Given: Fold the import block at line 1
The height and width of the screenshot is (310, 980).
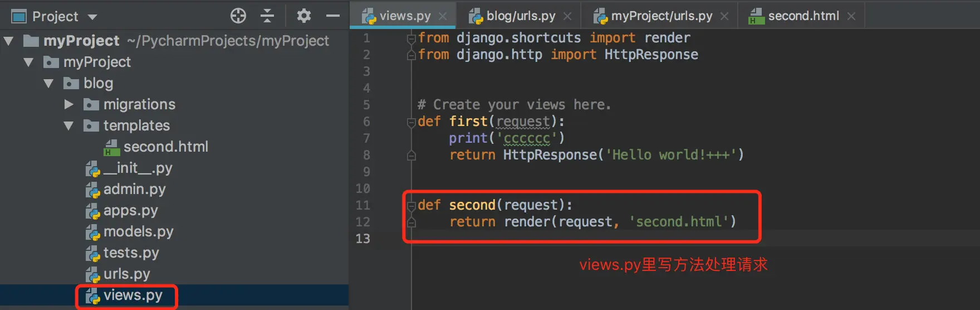Looking at the screenshot, I should click(x=411, y=38).
